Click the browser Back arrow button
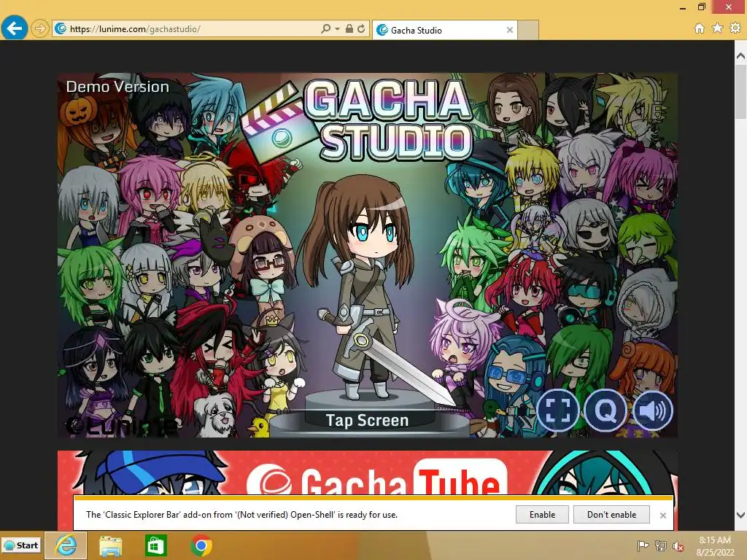This screenshot has height=560, width=747. point(15,28)
